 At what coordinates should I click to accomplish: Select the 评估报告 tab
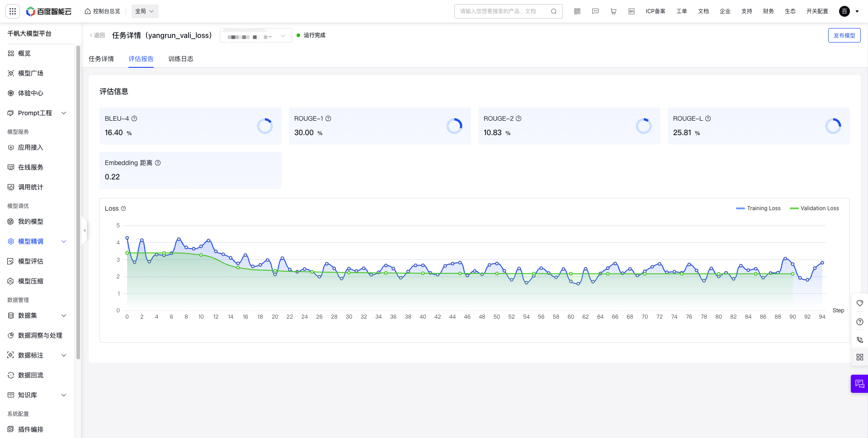coord(141,59)
